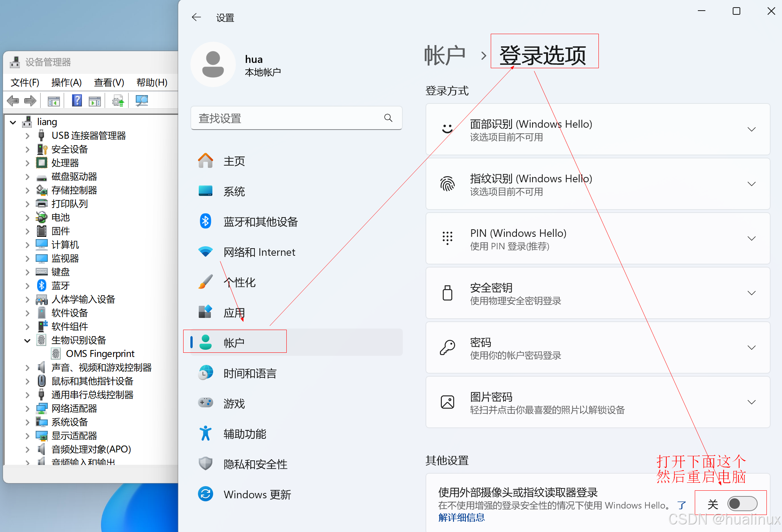
Task: Open Personalization with the paintbrush icon
Action: [206, 282]
